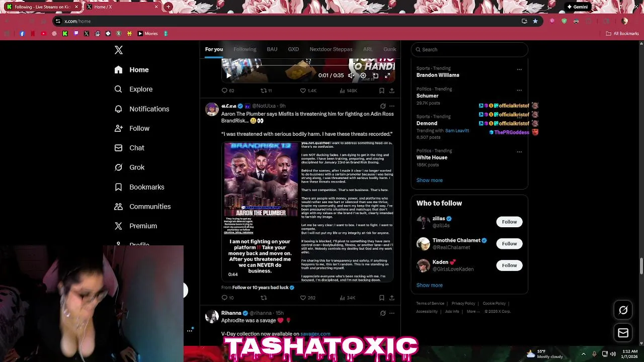The height and width of the screenshot is (362, 644).
Task: Switch to the Following feed tab
Action: (245, 49)
